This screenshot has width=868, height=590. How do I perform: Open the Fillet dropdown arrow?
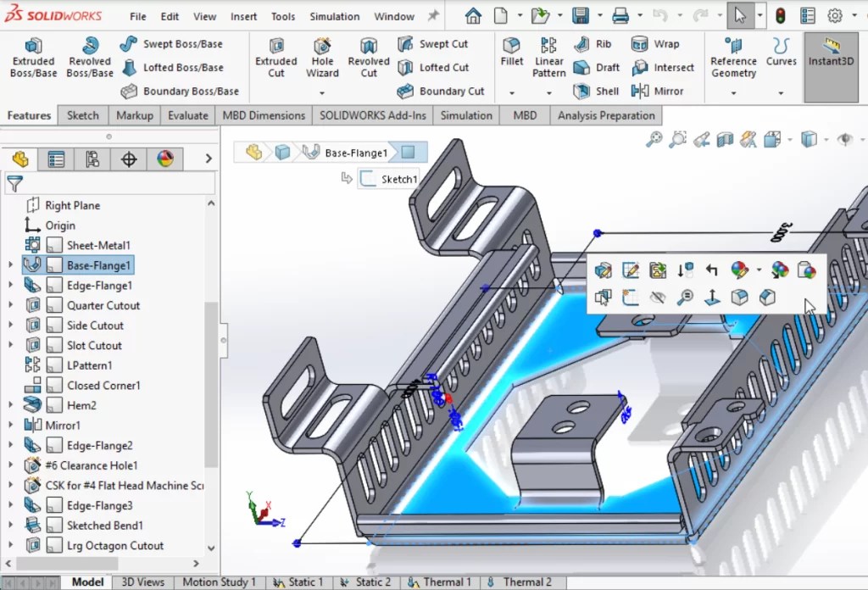coord(511,93)
